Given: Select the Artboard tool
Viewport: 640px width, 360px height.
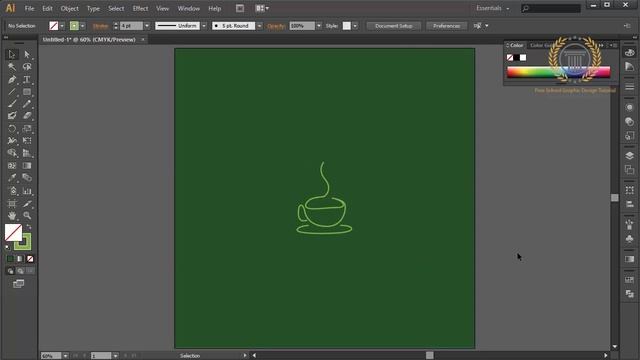Looking at the screenshot, I should (x=11, y=203).
